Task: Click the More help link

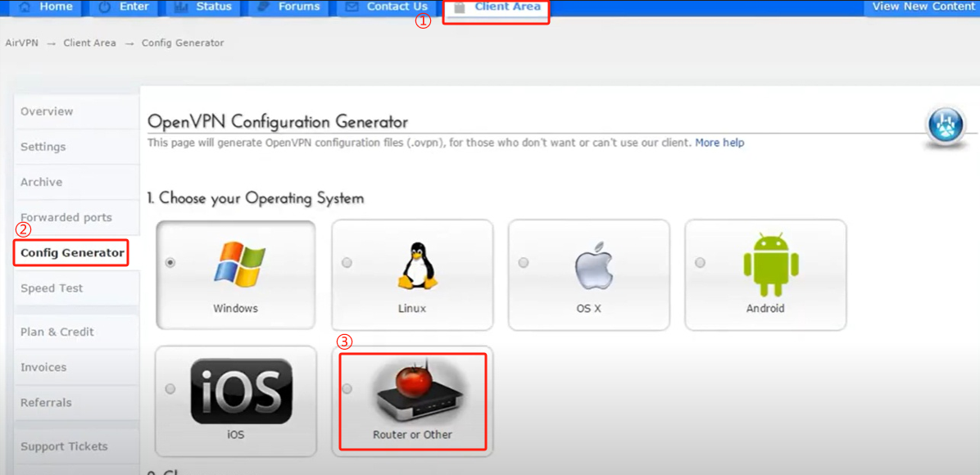Action: click(x=719, y=142)
